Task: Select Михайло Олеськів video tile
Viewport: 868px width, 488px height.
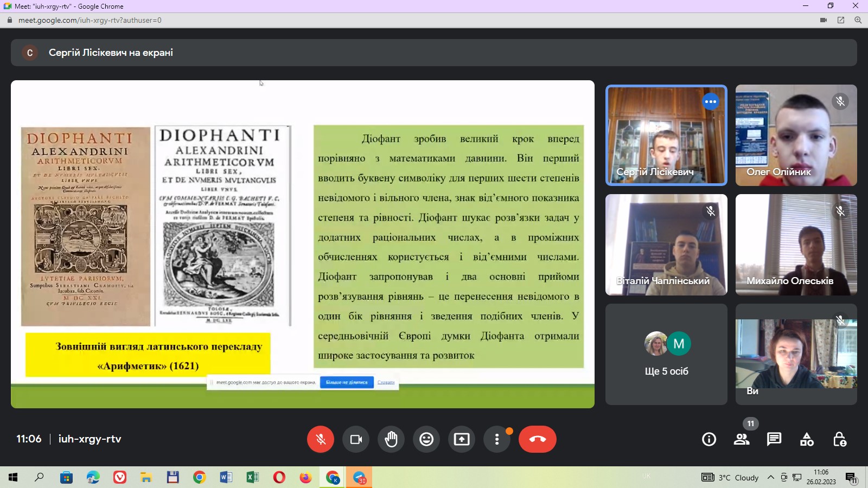Action: click(796, 245)
